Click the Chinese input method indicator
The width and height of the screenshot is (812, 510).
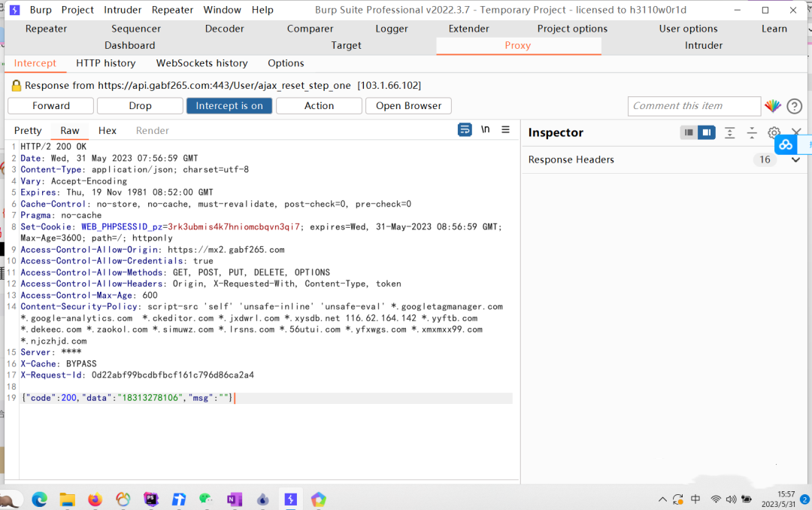pyautogui.click(x=695, y=499)
